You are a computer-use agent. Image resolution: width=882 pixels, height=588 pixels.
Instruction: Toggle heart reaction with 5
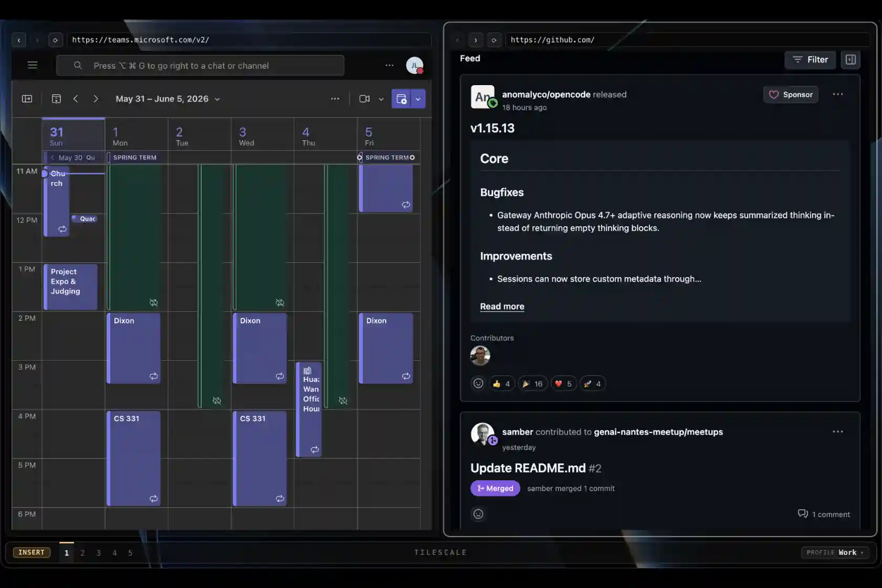(x=564, y=384)
